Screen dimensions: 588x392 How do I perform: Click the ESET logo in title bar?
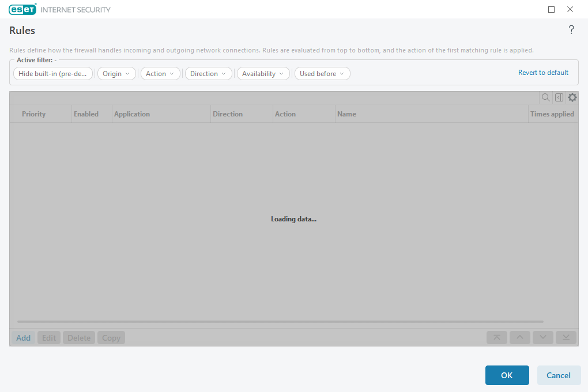click(22, 9)
